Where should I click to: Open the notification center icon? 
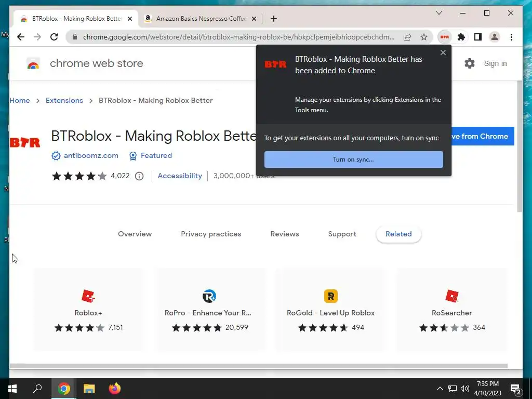tap(516, 389)
